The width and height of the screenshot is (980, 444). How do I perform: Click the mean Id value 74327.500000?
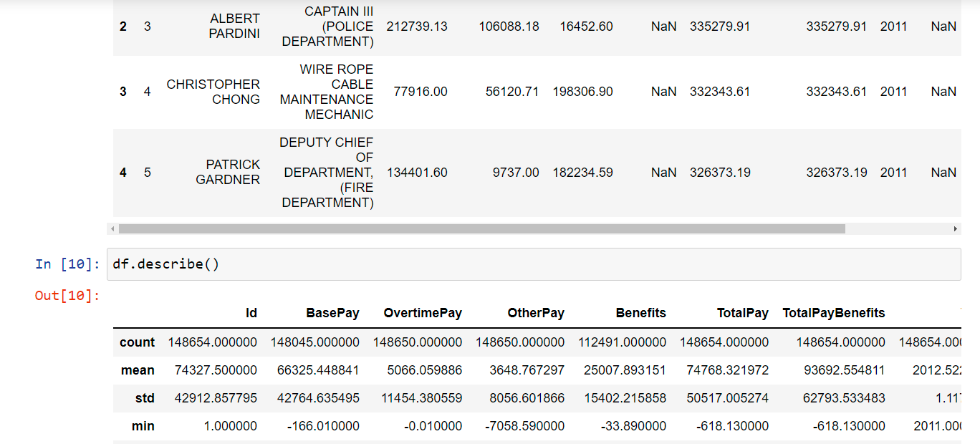[216, 370]
